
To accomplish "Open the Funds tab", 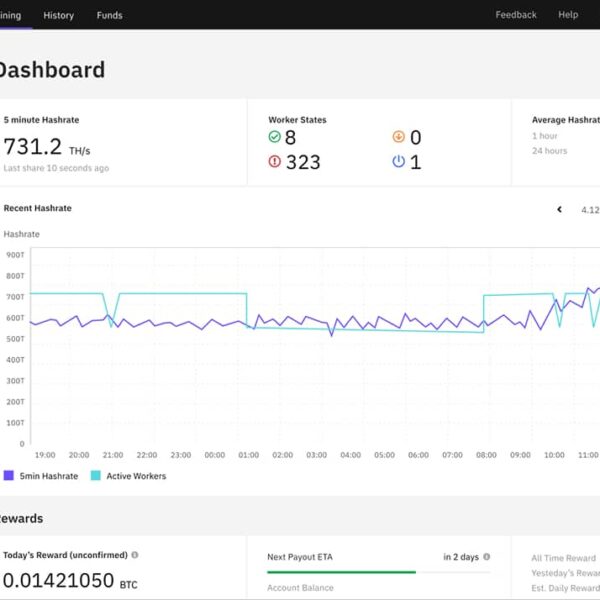I will click(110, 15).
